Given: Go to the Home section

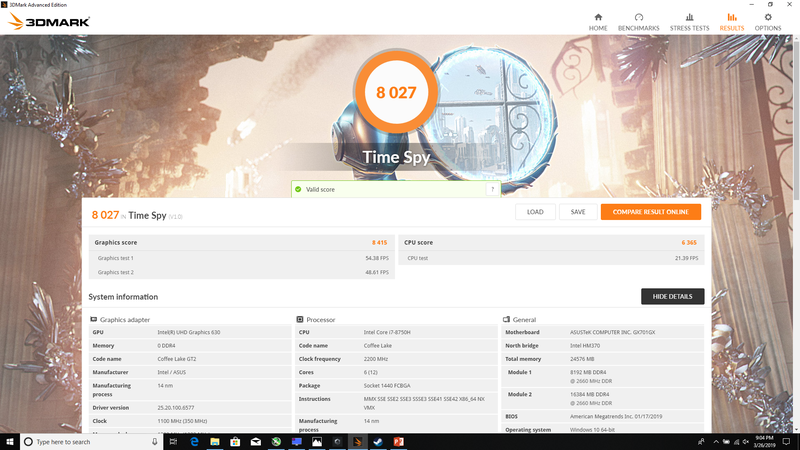Looking at the screenshot, I should pyautogui.click(x=598, y=21).
